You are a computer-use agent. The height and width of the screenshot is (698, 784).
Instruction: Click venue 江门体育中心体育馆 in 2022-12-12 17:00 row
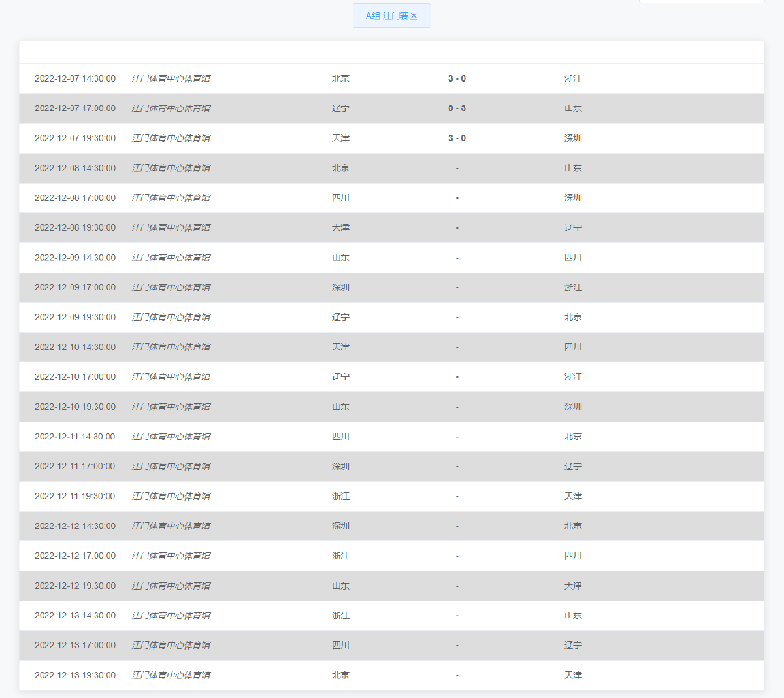pos(171,556)
